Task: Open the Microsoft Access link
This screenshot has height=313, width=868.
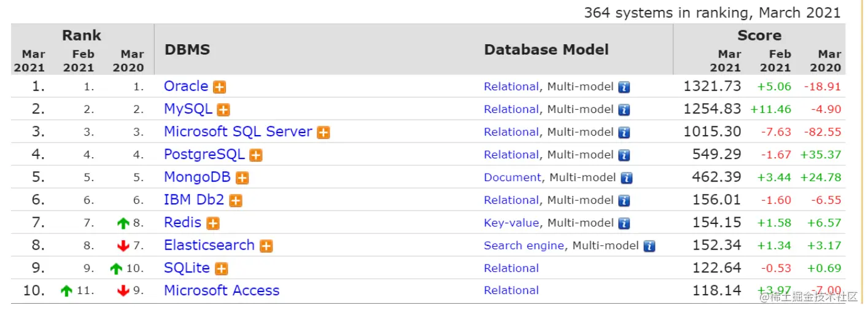Action: click(x=222, y=291)
